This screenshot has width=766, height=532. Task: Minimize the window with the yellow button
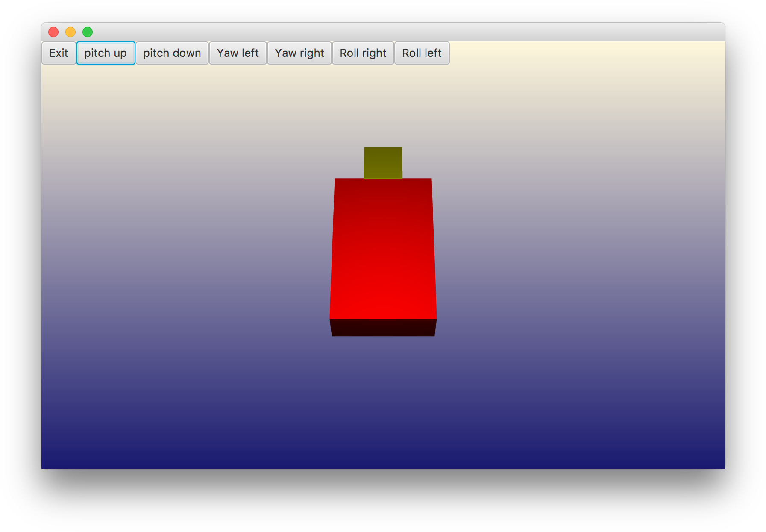point(70,32)
